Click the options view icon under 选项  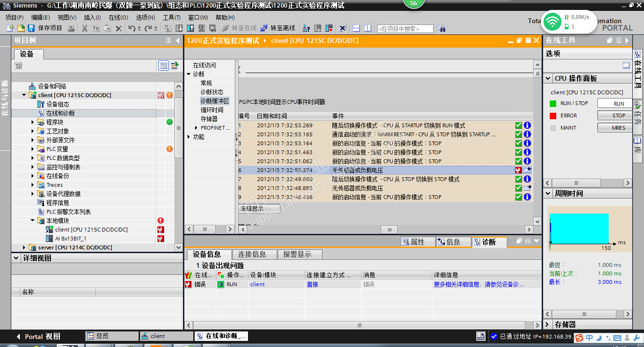[626, 66]
